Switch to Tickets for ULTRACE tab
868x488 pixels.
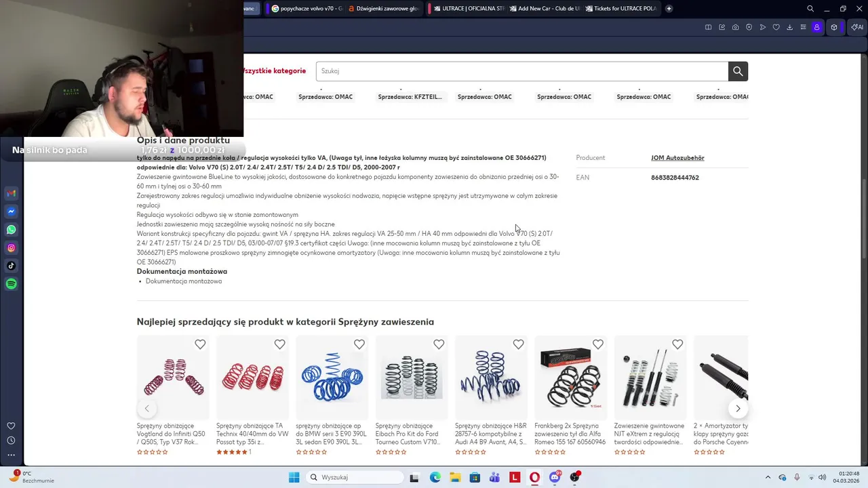point(620,9)
